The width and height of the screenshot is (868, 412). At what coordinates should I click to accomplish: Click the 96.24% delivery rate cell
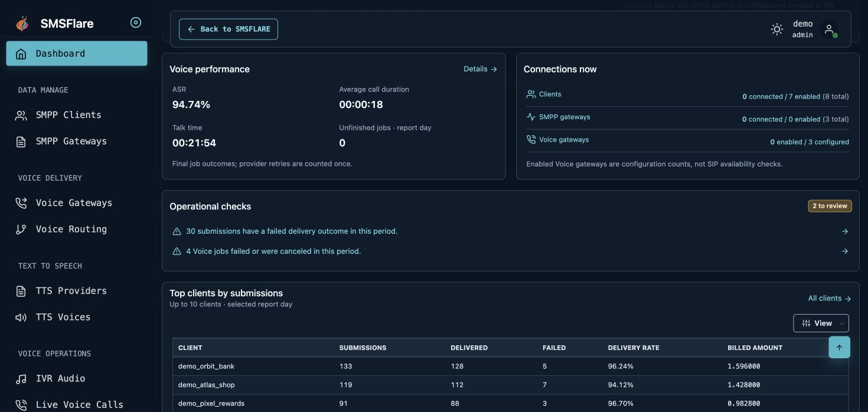[x=621, y=366]
